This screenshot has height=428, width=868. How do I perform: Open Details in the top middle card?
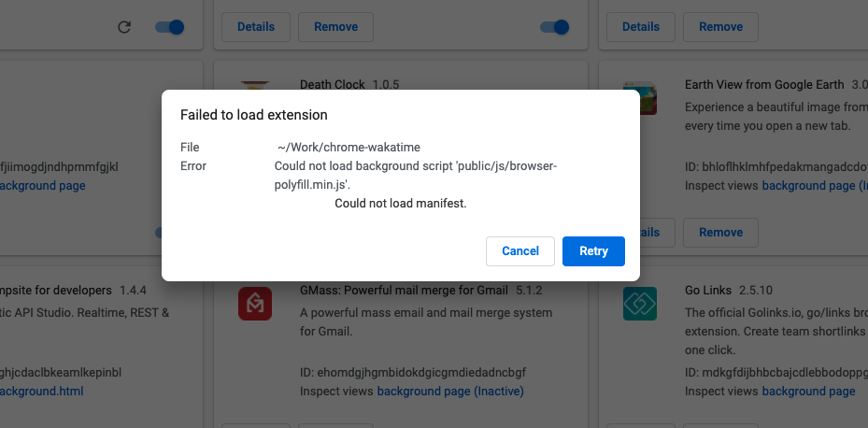tap(256, 27)
